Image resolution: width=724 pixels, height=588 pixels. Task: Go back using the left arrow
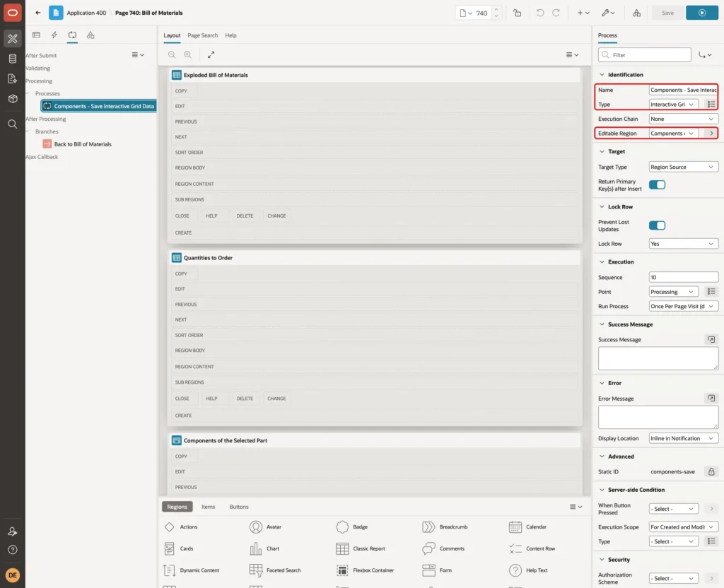(38, 13)
